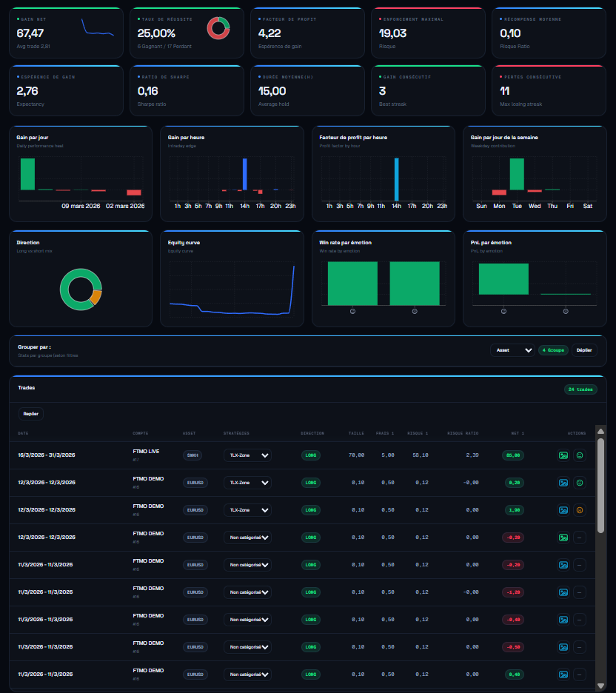Open image icon for the 0,40 trade
The width and height of the screenshot is (616, 693).
pos(563,674)
